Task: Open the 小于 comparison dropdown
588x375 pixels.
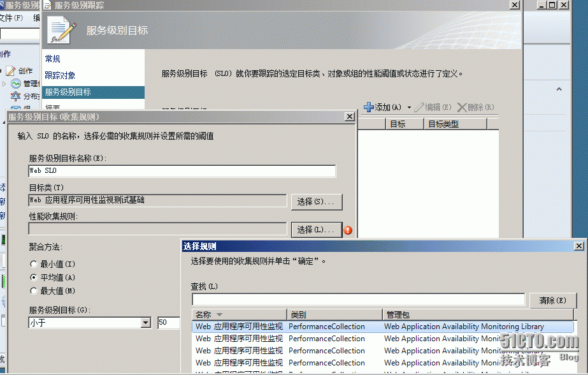Action: tap(146, 323)
